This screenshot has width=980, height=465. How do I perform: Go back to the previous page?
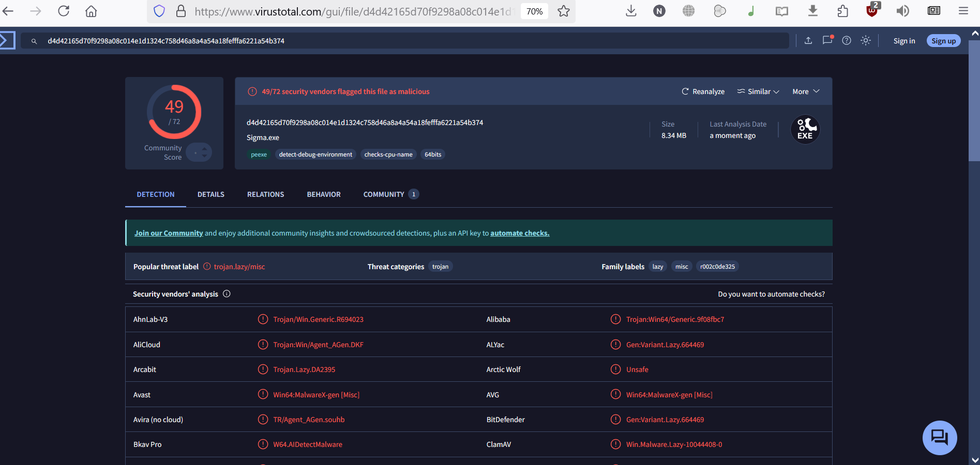coord(8,11)
